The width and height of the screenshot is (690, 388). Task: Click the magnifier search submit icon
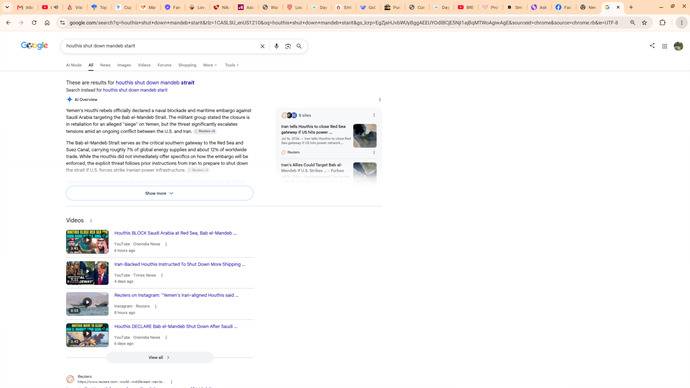(x=299, y=46)
